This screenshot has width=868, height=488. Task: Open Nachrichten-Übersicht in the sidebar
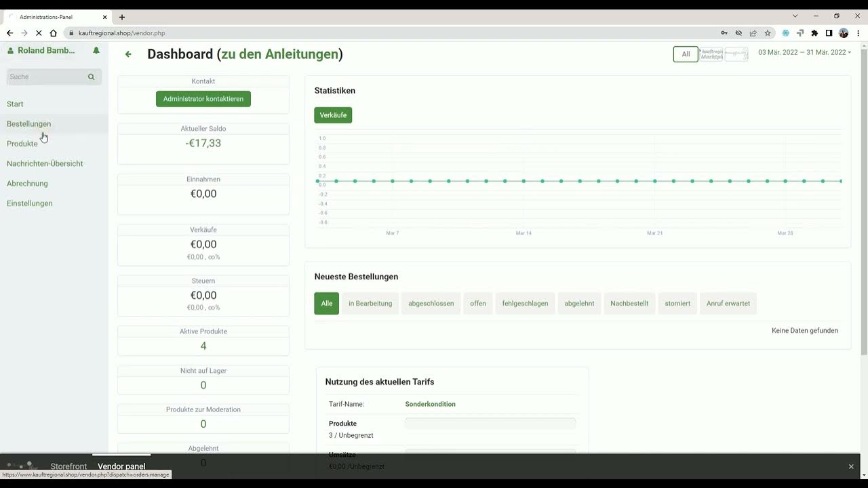45,163
